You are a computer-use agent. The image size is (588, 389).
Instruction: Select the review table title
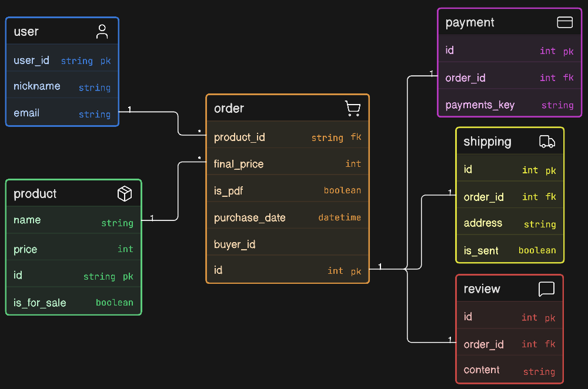(x=482, y=289)
